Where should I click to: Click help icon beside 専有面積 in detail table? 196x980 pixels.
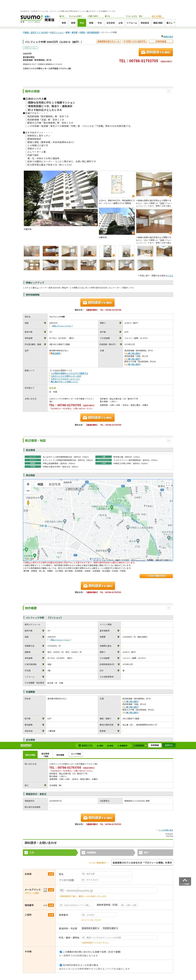45,338
